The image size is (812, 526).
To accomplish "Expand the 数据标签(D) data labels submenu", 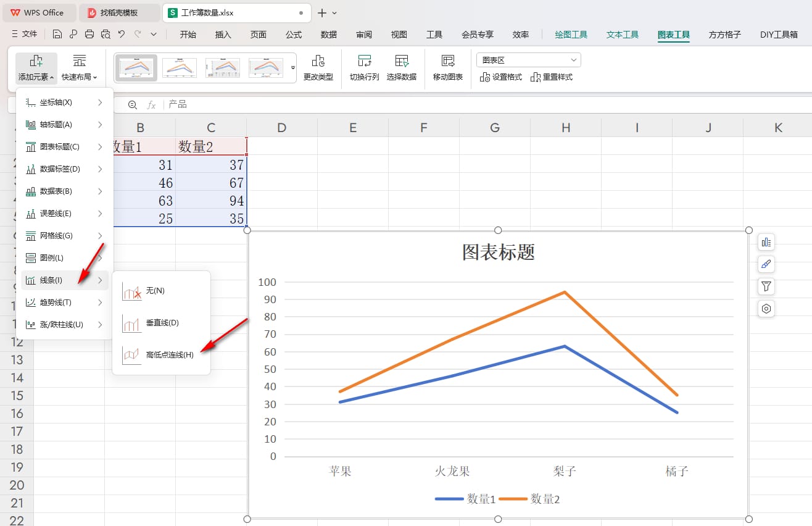I will (x=64, y=169).
